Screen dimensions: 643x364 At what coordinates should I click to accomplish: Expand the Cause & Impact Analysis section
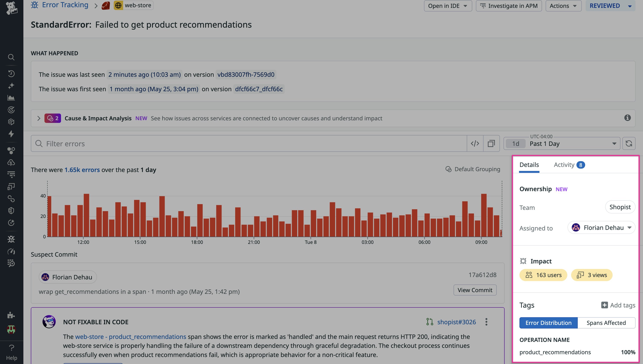(x=39, y=118)
